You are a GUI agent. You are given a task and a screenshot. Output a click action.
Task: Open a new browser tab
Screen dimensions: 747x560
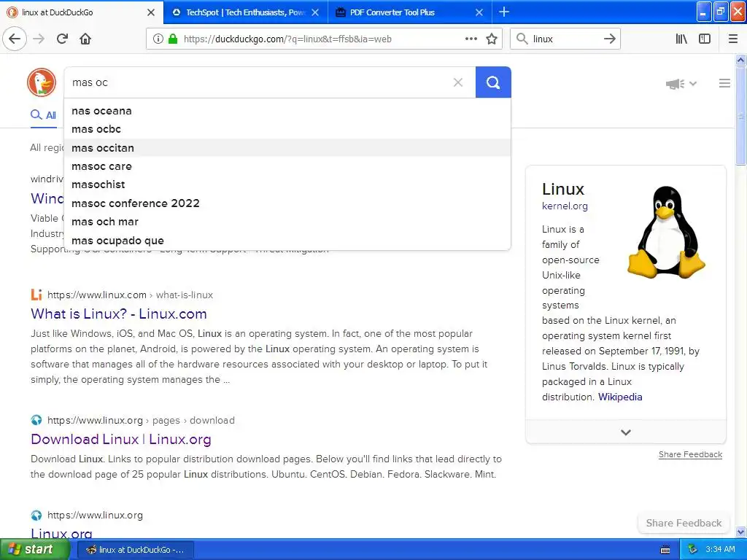[503, 12]
